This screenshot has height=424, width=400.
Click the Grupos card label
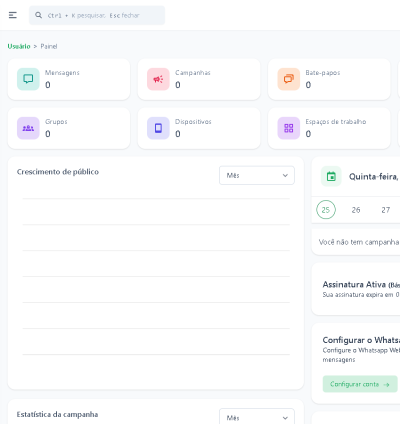(56, 122)
